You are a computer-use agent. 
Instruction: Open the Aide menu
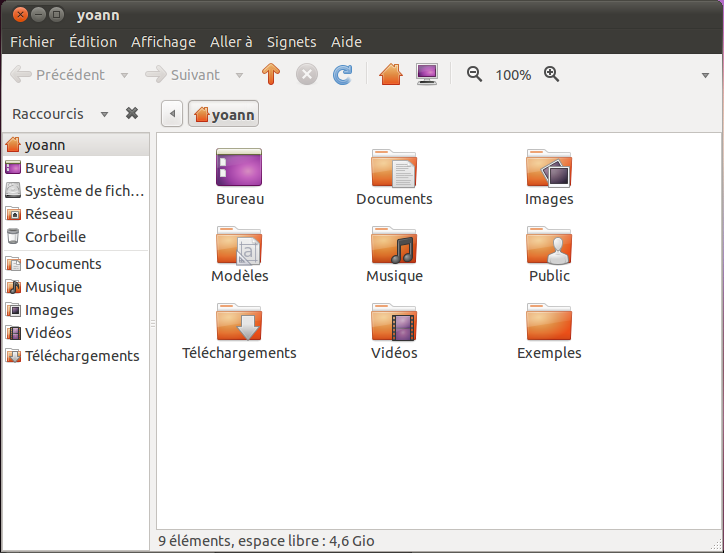[x=346, y=42]
